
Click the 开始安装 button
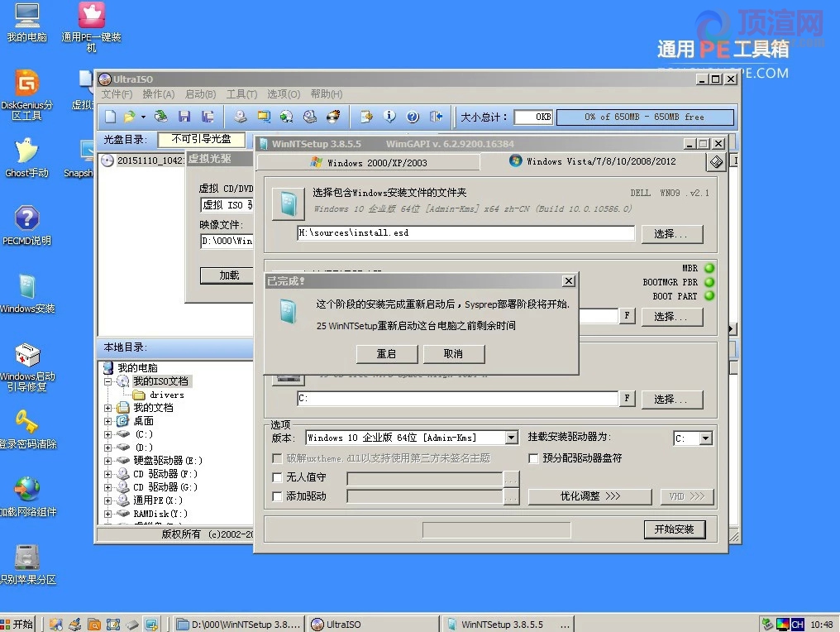click(x=675, y=529)
